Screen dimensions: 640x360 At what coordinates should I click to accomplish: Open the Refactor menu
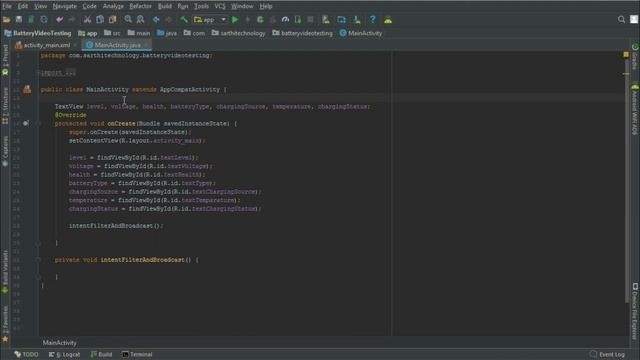[x=140, y=6]
